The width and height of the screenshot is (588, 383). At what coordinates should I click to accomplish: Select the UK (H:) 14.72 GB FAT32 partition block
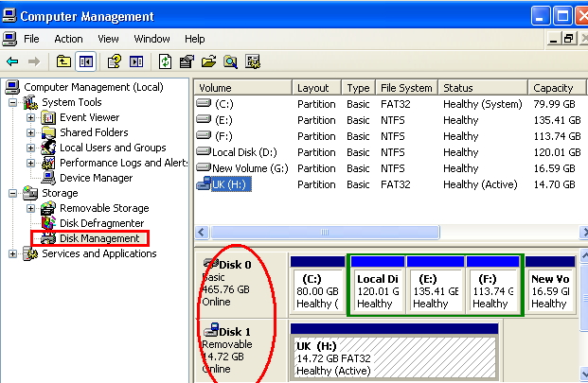[x=394, y=352]
